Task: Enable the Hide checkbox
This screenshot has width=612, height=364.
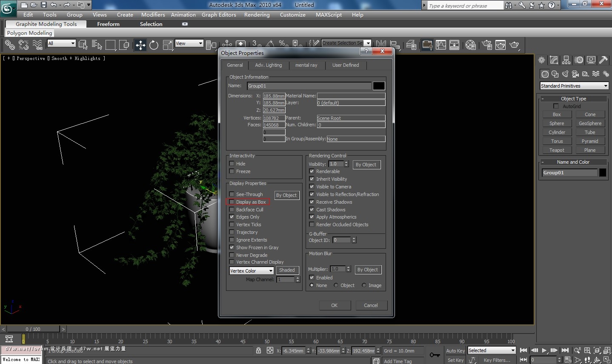Action: 232,164
